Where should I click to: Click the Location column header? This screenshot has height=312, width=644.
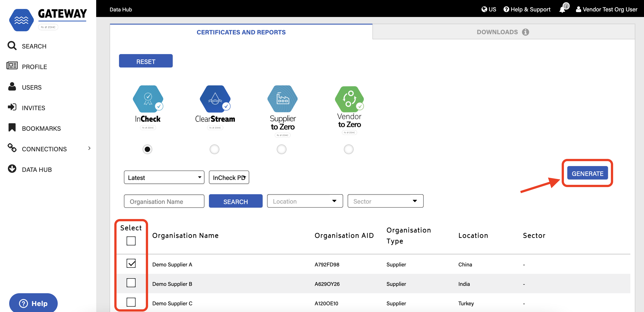473,235
